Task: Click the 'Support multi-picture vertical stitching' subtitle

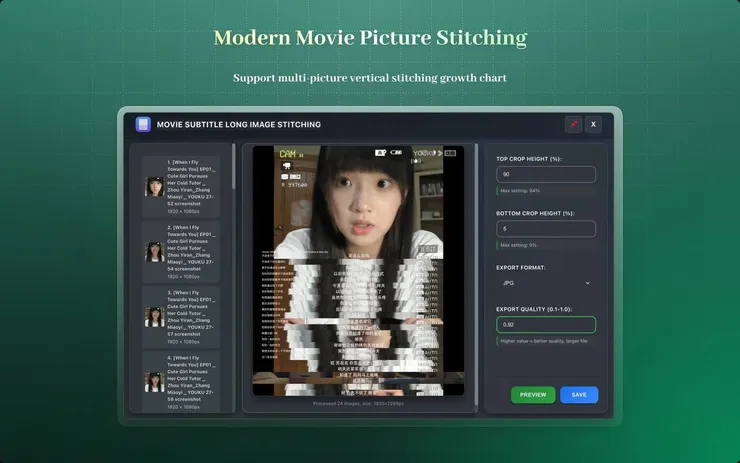Action: point(370,78)
